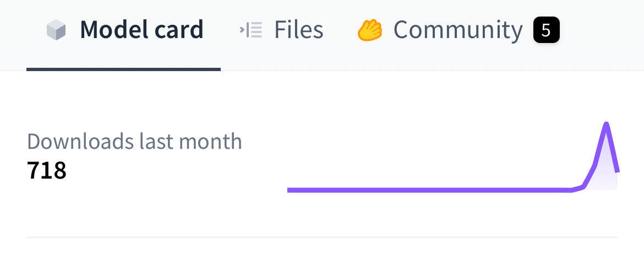Click the divider line below downloads section
The width and height of the screenshot is (644, 269).
pyautogui.click(x=322, y=238)
